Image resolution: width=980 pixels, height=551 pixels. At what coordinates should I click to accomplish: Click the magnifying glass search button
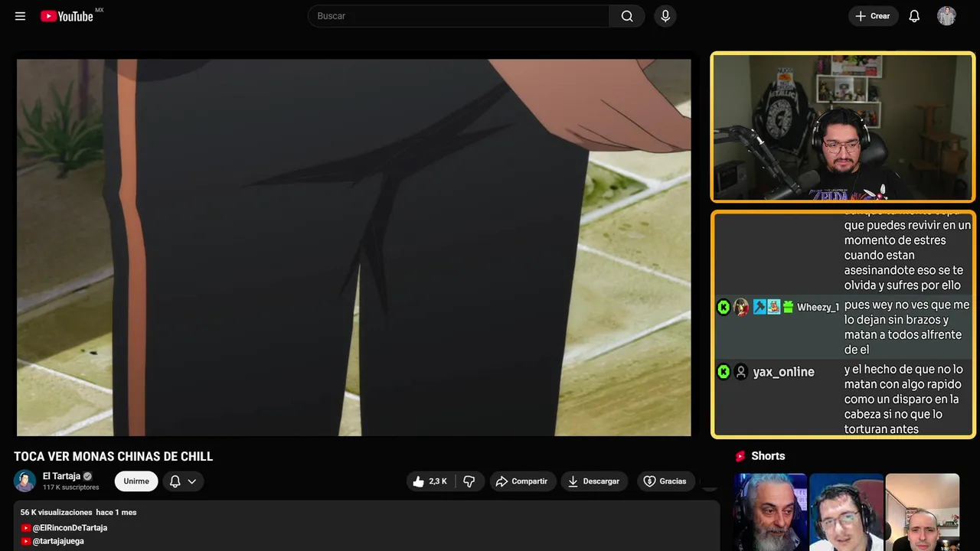(627, 16)
